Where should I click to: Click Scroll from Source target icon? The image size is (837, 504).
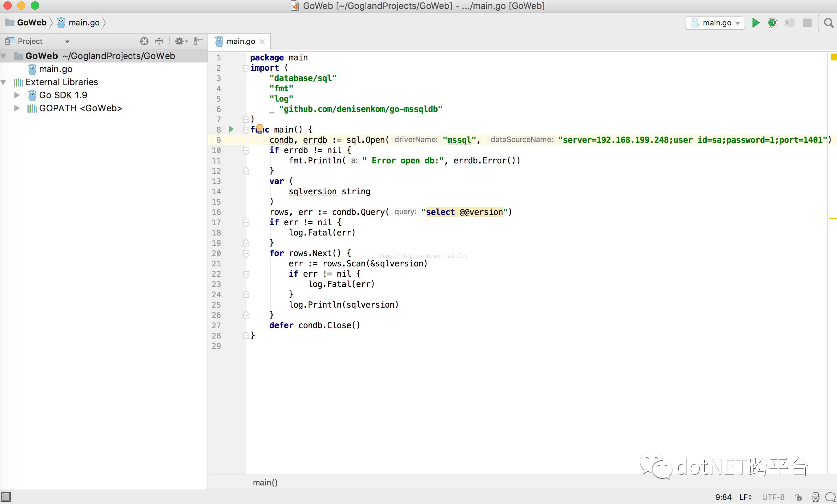[x=144, y=41]
